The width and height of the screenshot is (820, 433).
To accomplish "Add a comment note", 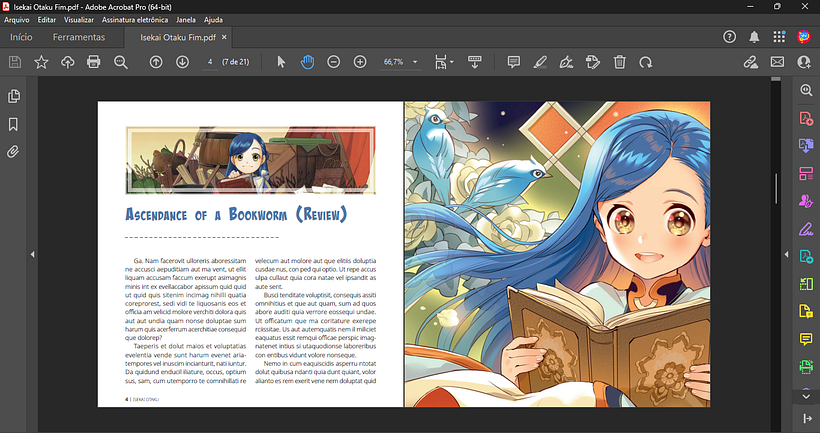I will 514,62.
